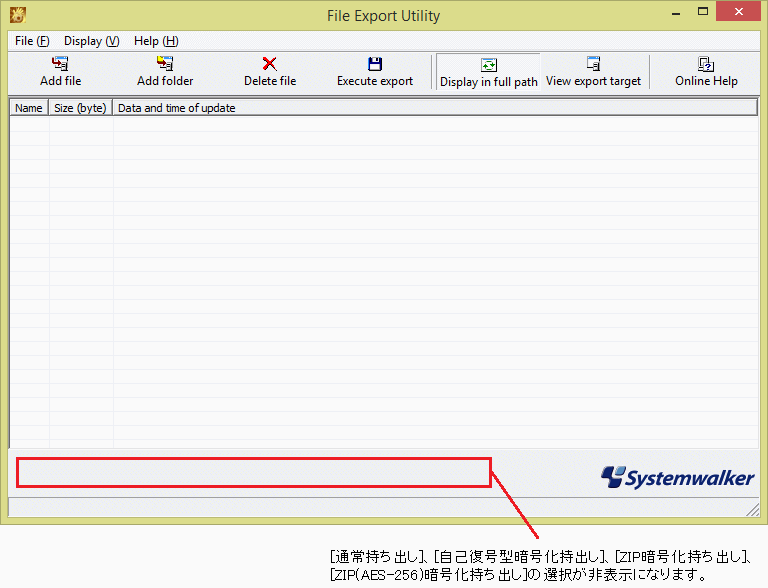This screenshot has width=768, height=588.
Task: Maximize the File Export Utility window
Action: [703, 12]
